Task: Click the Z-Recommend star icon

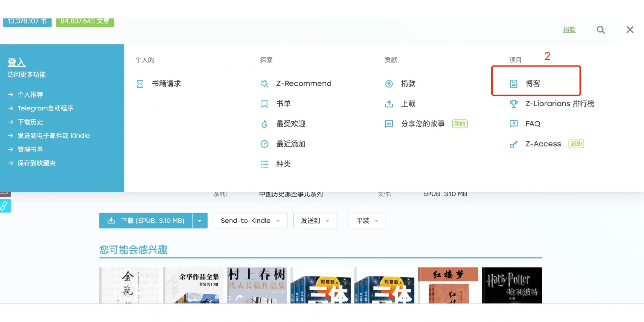Action: tap(264, 84)
